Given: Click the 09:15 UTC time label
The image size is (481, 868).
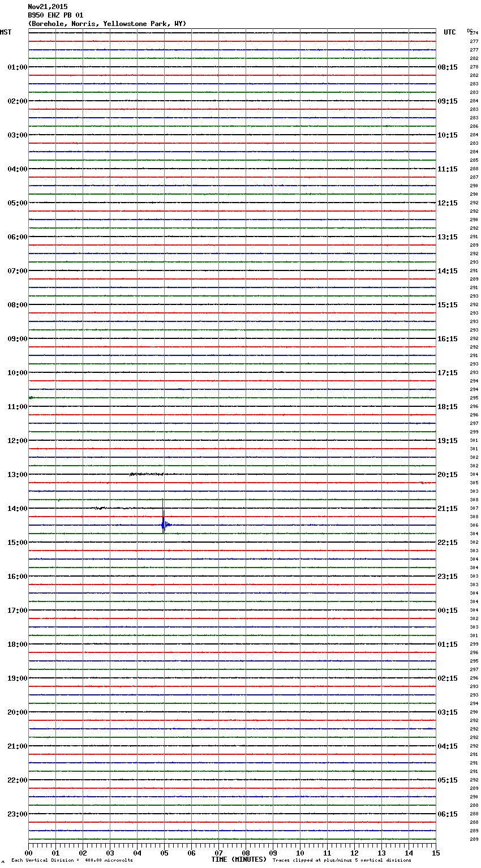Looking at the screenshot, I should [x=448, y=101].
